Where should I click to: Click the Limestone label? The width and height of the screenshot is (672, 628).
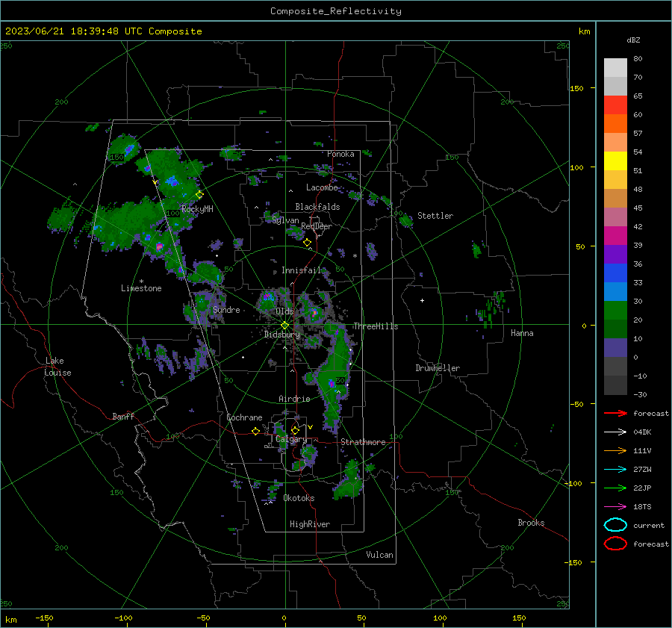pyautogui.click(x=141, y=288)
